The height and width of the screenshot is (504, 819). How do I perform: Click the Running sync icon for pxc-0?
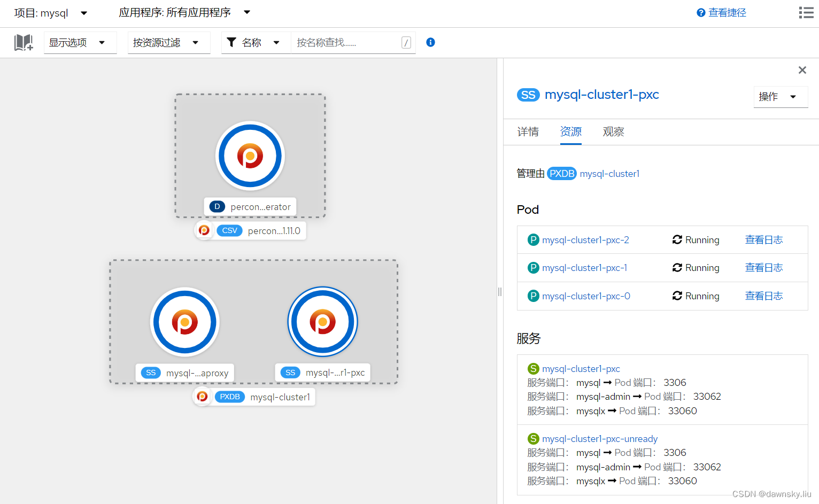click(x=677, y=296)
